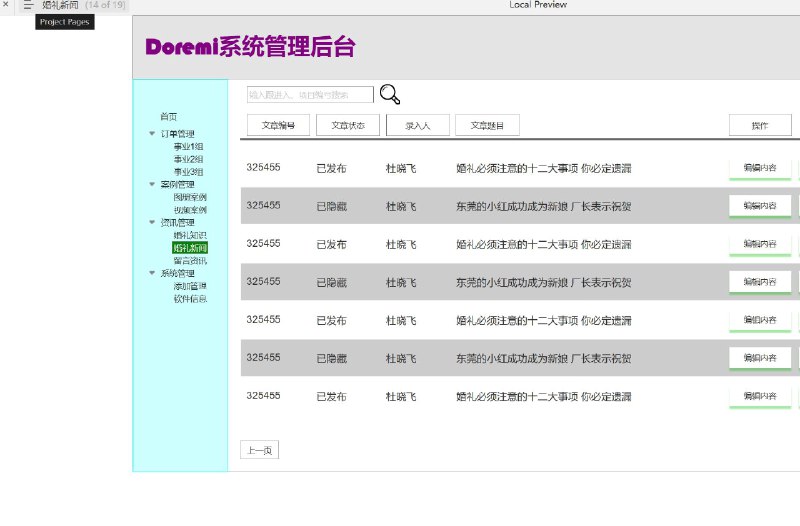Collapse the 系统管理 tree arrow

152,273
